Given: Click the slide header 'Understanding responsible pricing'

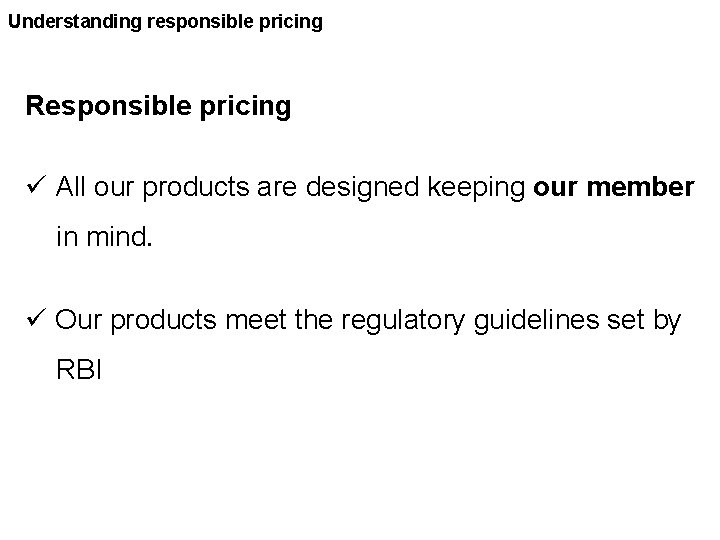Looking at the screenshot, I should tap(165, 22).
